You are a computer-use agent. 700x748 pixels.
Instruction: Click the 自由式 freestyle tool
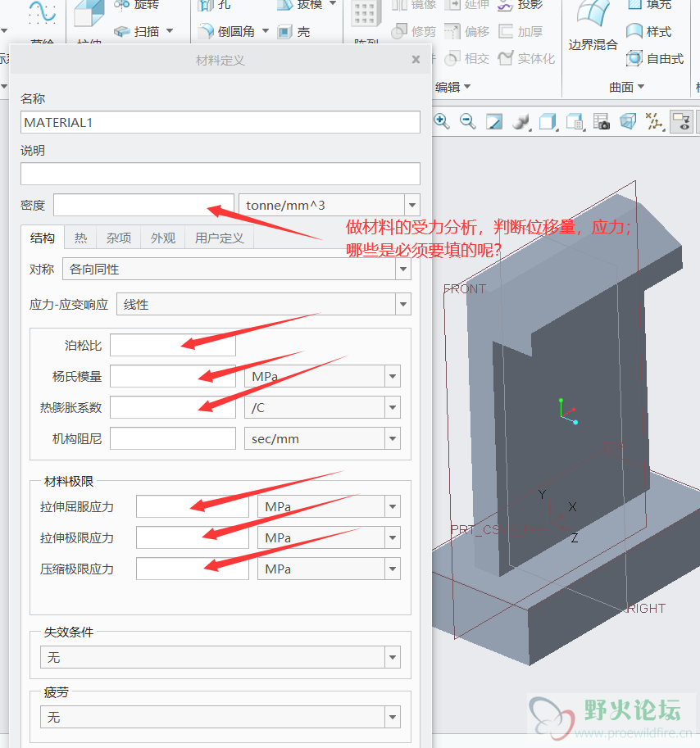point(655,59)
